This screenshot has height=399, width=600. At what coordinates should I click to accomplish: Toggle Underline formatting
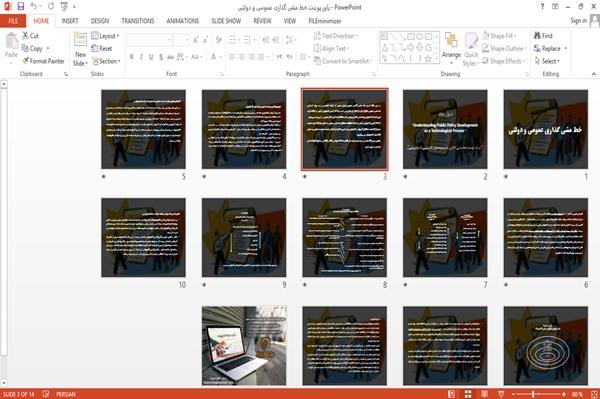point(151,57)
